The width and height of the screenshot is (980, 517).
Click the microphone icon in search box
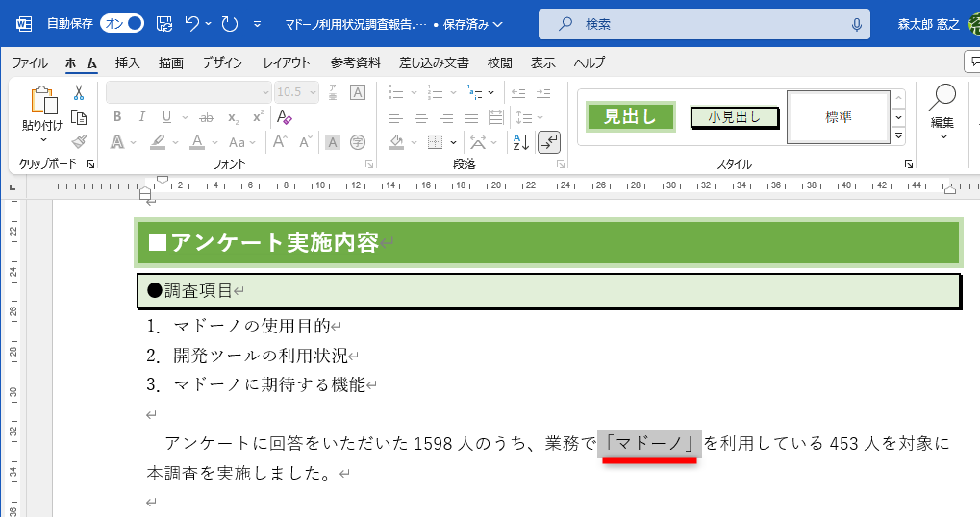click(857, 24)
